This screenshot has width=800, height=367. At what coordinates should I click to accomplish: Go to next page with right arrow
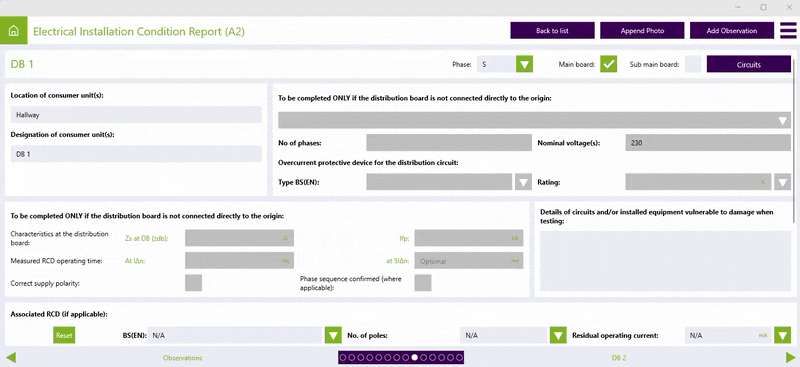790,357
